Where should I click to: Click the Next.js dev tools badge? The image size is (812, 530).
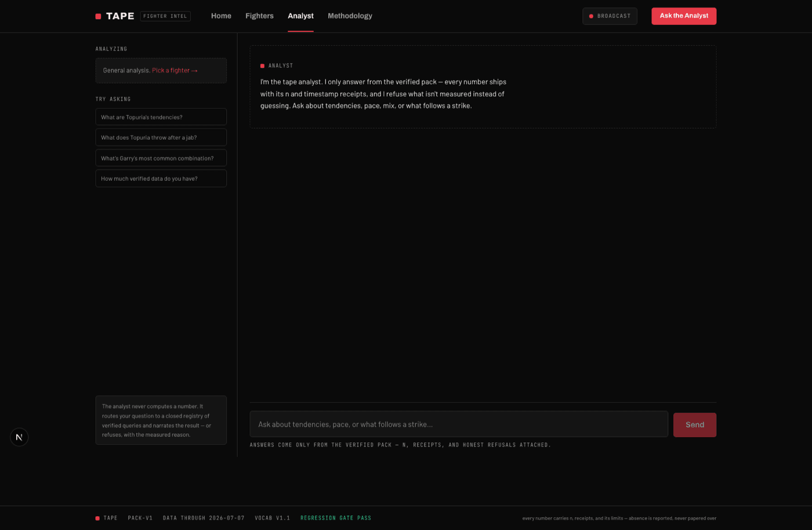point(19,437)
